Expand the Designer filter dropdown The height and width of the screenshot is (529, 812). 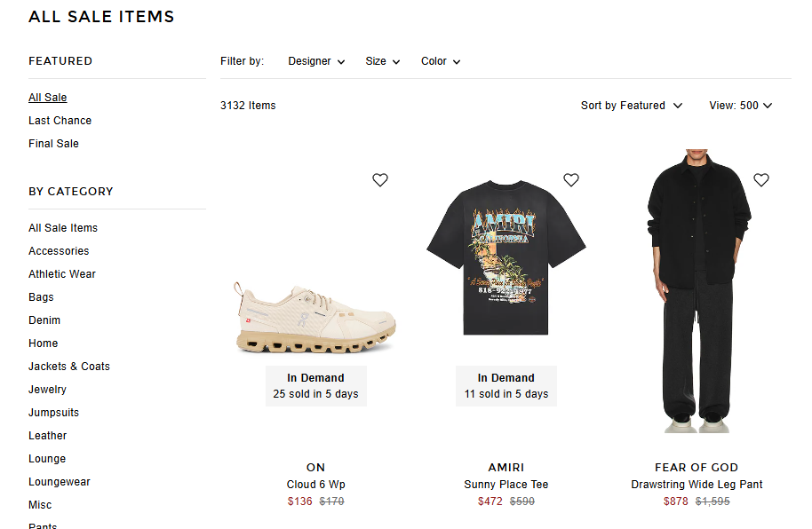[x=316, y=61]
